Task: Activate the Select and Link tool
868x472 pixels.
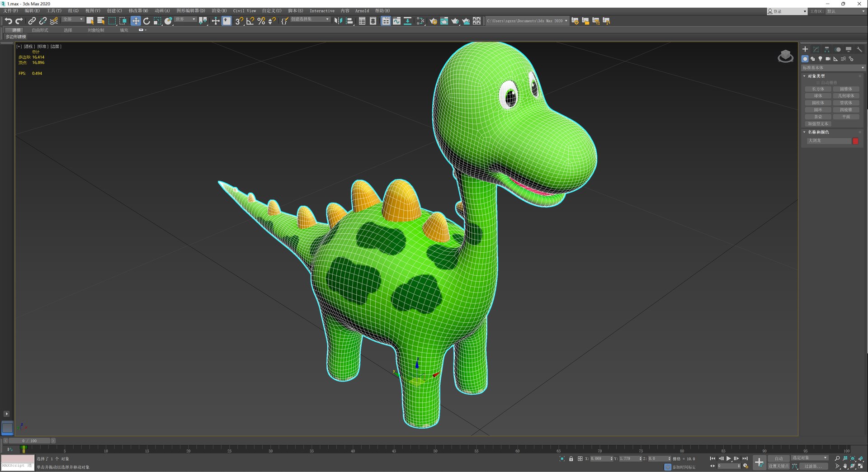Action: (x=32, y=21)
